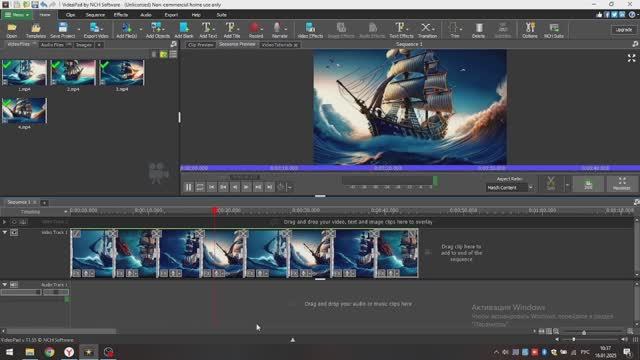Open the Save Project dropdown arrow
The width and height of the screenshot is (640, 360).
(79, 29)
